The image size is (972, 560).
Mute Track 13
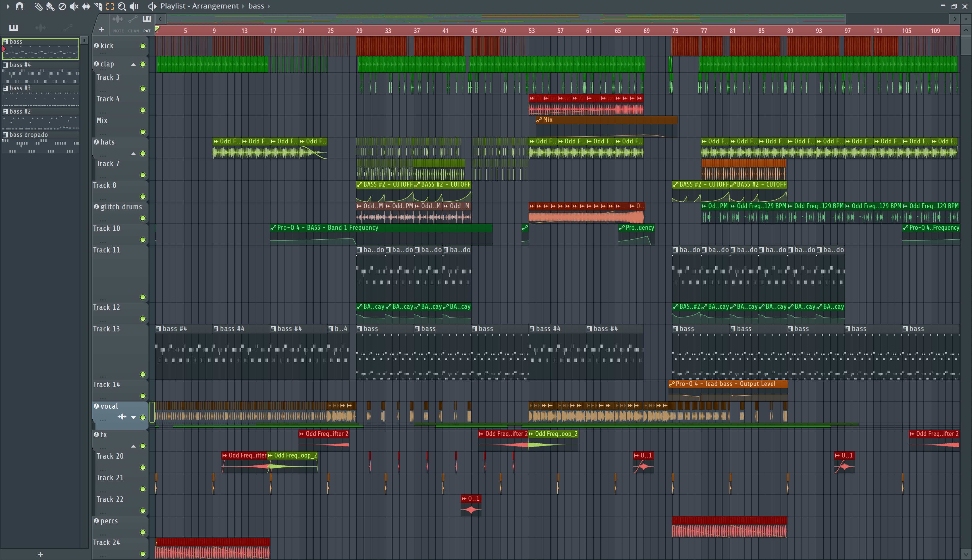(x=143, y=374)
